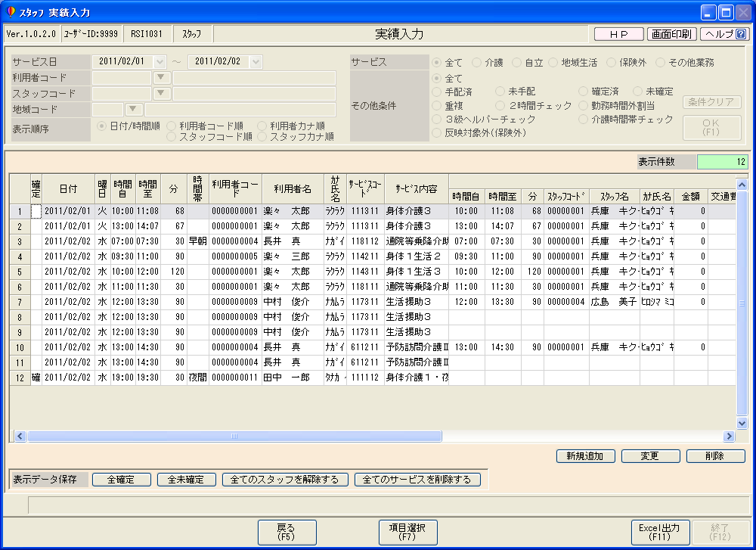The height and width of the screenshot is (550, 756).
Task: Select the 地域生活 service radio button
Action: [553, 62]
